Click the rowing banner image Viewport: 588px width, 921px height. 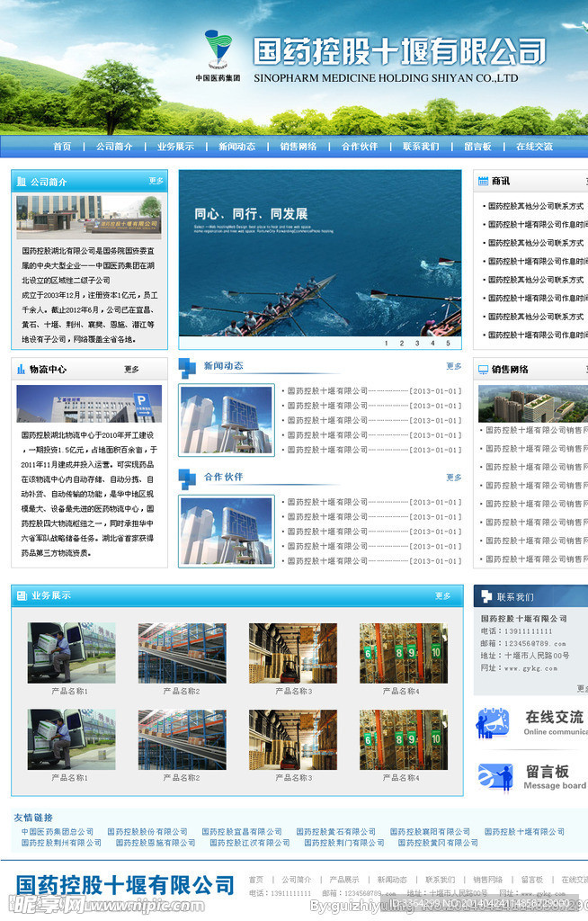[320, 254]
